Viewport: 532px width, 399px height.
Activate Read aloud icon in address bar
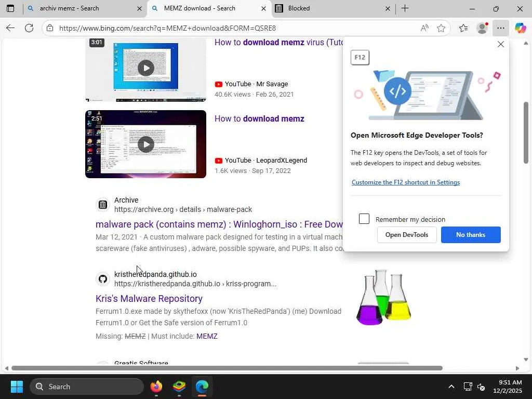tap(424, 28)
